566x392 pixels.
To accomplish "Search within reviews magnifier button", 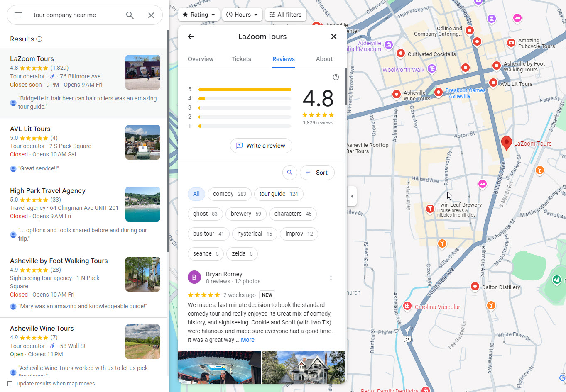I will click(290, 173).
